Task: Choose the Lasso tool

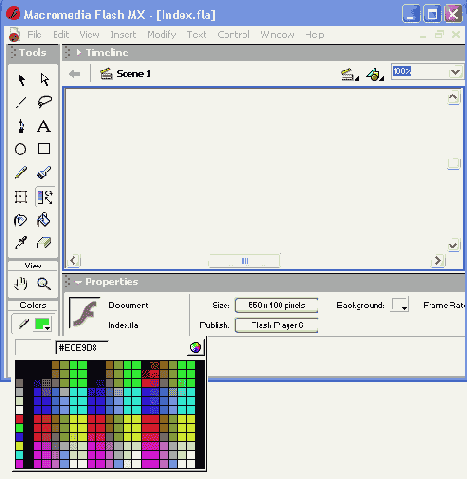Action: click(x=44, y=102)
